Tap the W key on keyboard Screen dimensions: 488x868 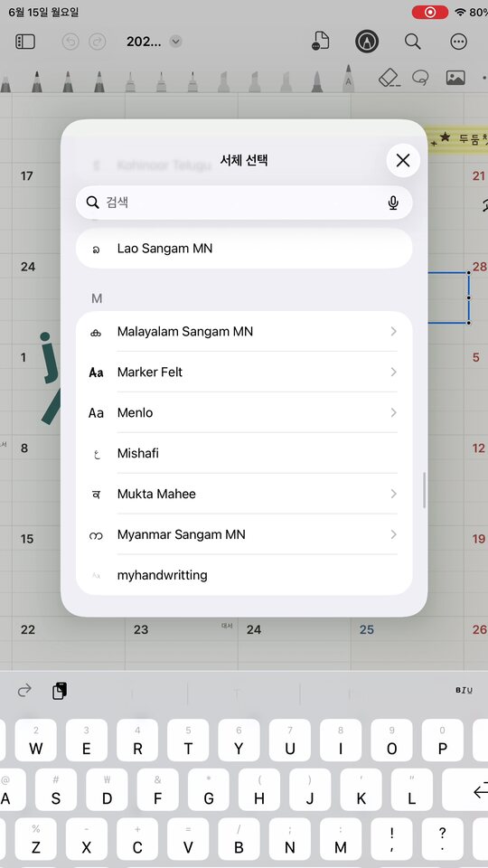click(36, 741)
